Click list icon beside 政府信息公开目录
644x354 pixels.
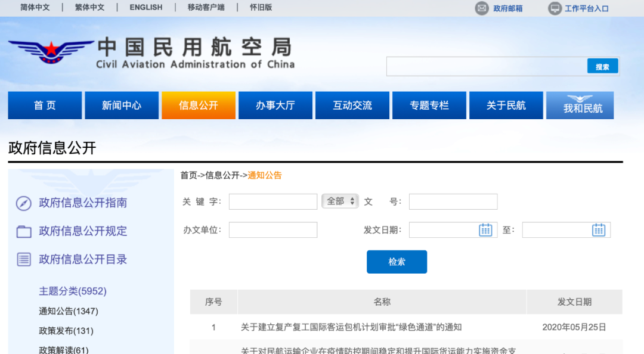pos(24,260)
